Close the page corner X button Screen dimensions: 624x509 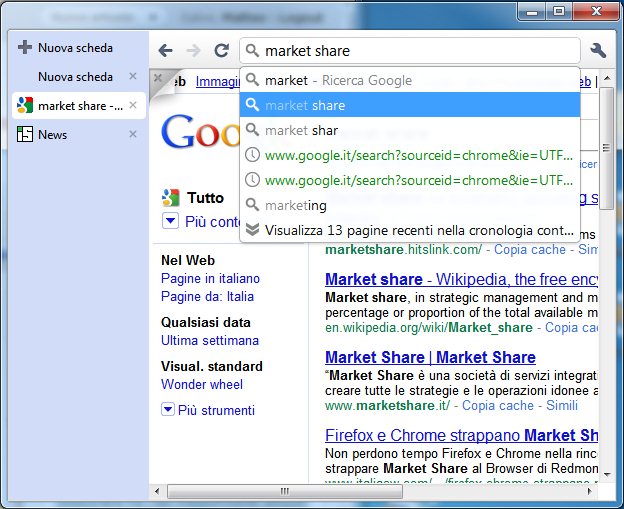(158, 78)
